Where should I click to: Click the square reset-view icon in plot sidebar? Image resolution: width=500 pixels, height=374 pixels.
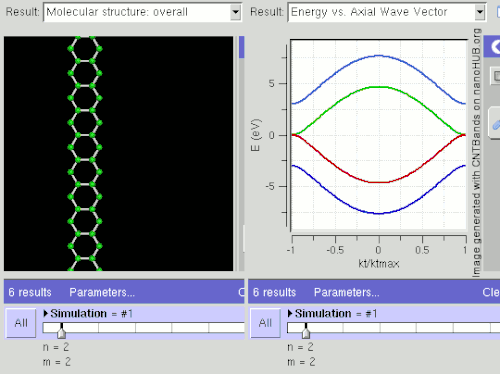pos(496,76)
